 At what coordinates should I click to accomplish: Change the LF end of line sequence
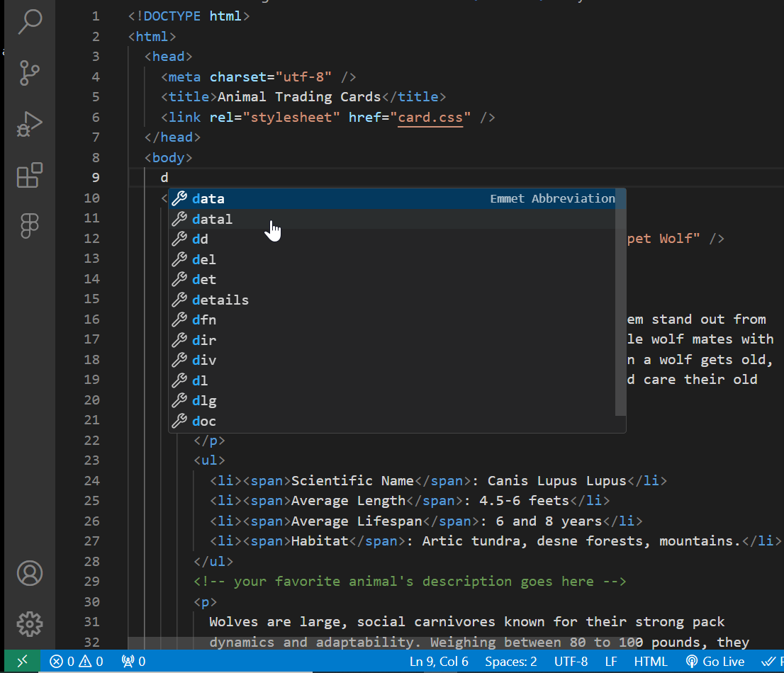click(611, 662)
